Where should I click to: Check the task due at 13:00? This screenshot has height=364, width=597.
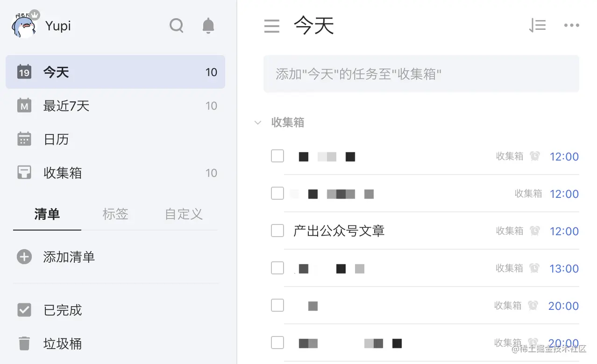pos(277,268)
